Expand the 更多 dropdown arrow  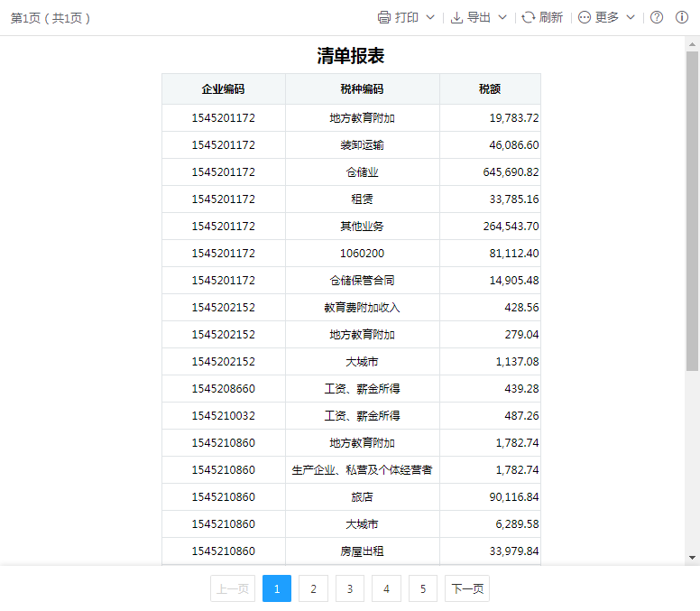(631, 17)
